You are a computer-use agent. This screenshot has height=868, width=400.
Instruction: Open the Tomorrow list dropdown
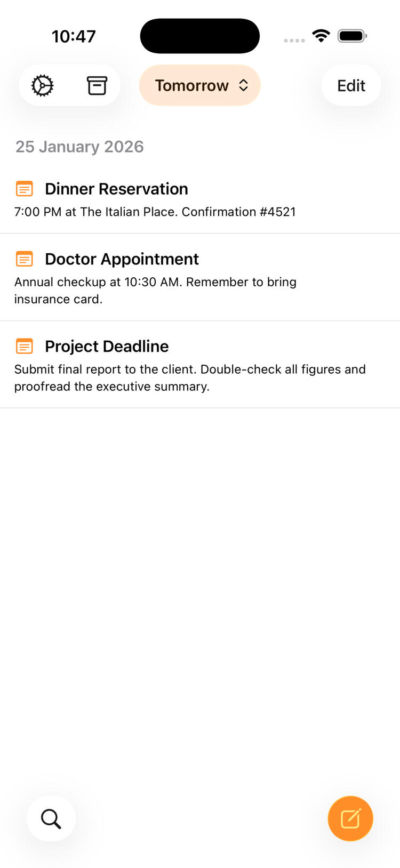192,85
